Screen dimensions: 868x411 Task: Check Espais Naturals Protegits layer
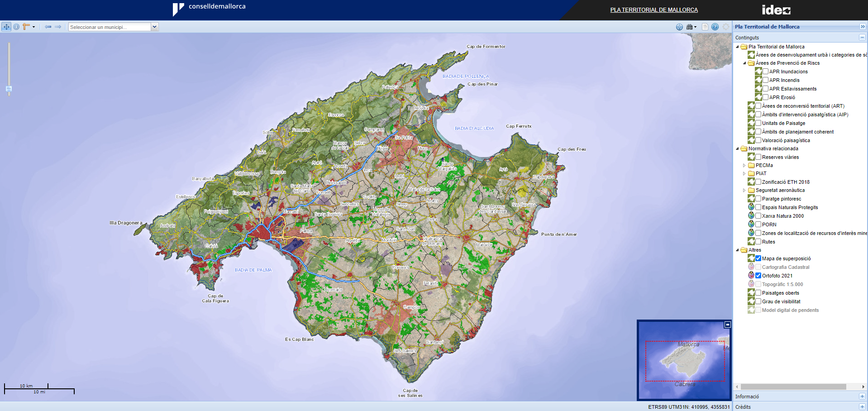click(x=758, y=207)
